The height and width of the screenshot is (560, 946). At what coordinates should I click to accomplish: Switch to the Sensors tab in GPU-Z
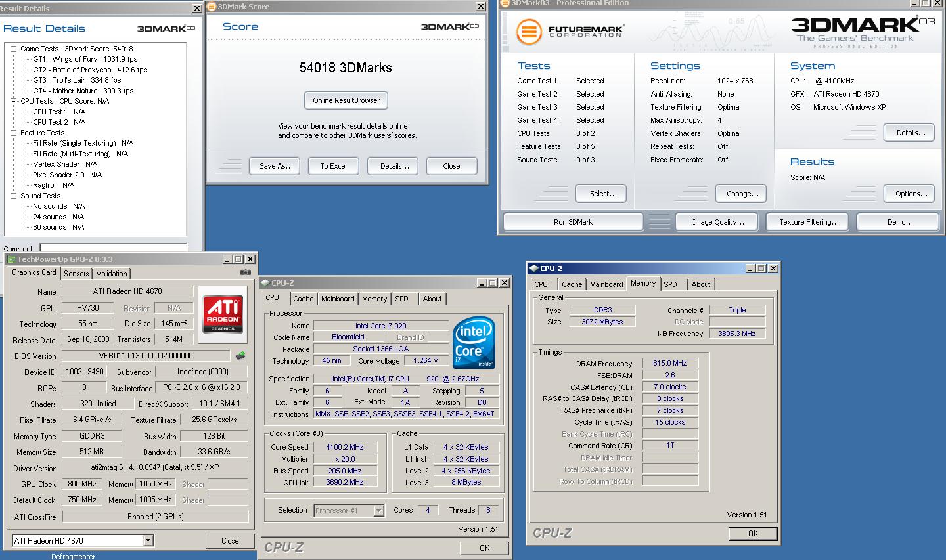(x=76, y=274)
